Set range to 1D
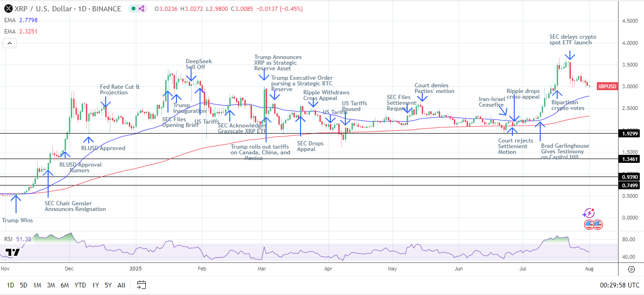The height and width of the screenshot is (295, 644). tap(10, 285)
